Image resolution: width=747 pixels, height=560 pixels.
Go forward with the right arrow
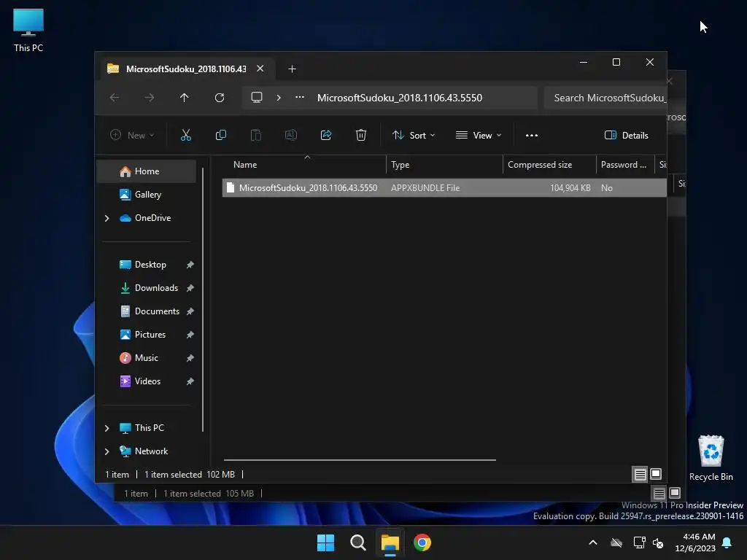(150, 98)
